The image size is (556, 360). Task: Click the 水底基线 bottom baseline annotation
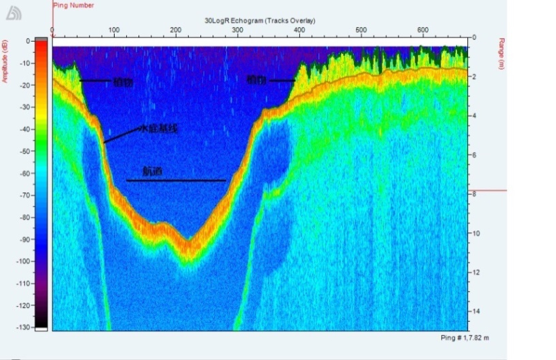(x=160, y=129)
